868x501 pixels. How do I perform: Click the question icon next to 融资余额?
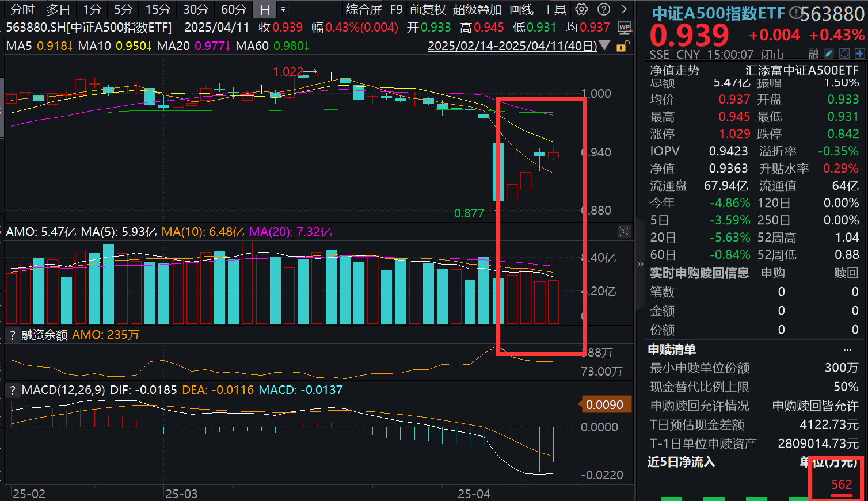click(12, 334)
